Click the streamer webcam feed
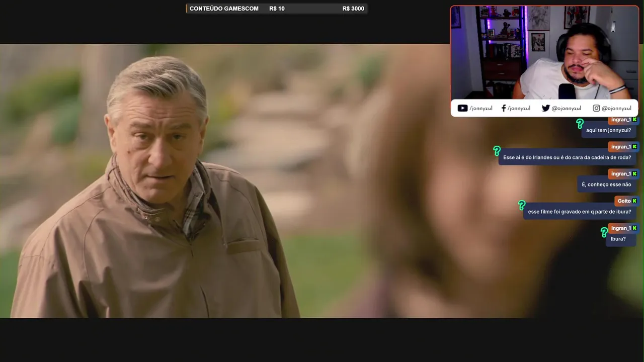This screenshot has width=644, height=362. coord(544,53)
